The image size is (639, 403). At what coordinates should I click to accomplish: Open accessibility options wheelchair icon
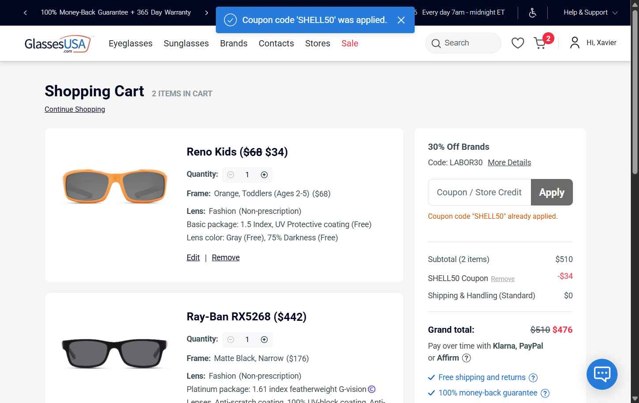(x=532, y=13)
